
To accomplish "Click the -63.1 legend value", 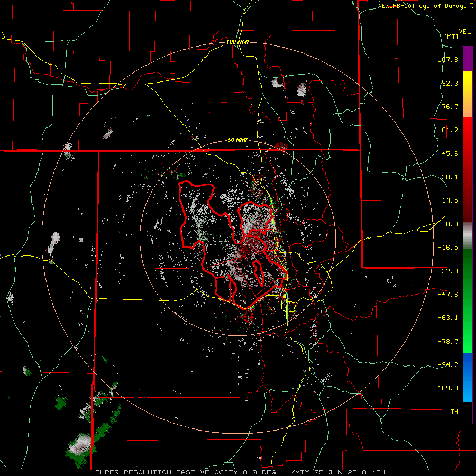I will 448,318.
